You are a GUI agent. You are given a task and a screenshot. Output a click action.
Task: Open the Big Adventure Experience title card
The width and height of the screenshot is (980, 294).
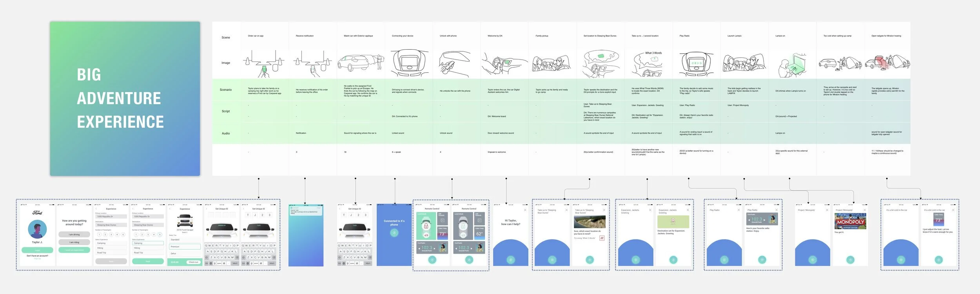[x=125, y=99]
